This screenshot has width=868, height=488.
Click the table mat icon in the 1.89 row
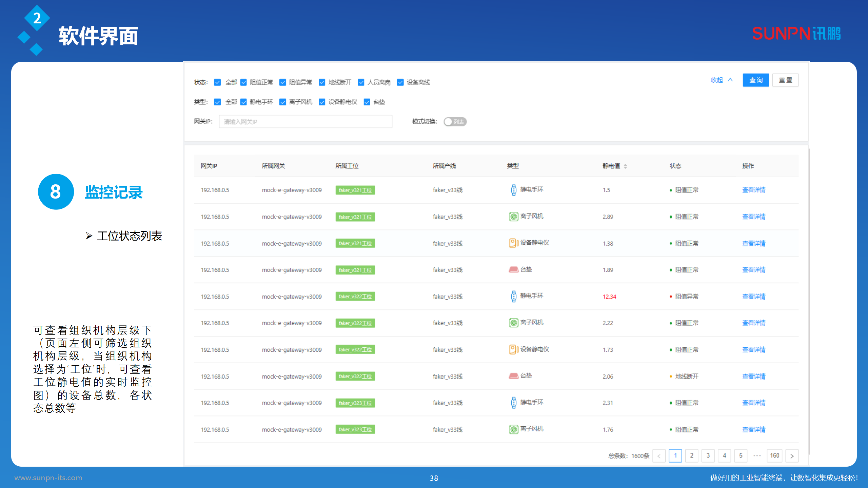[514, 270]
